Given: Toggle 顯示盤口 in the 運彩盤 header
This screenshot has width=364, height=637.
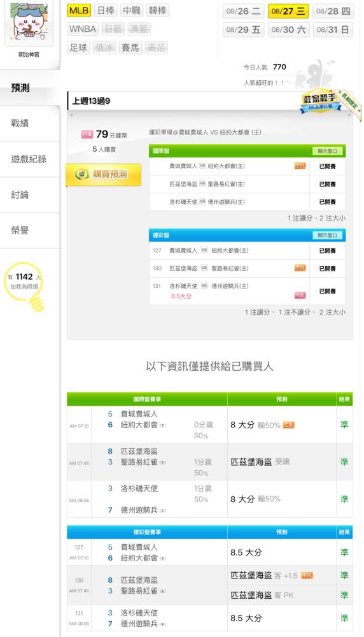Looking at the screenshot, I should pos(328,235).
